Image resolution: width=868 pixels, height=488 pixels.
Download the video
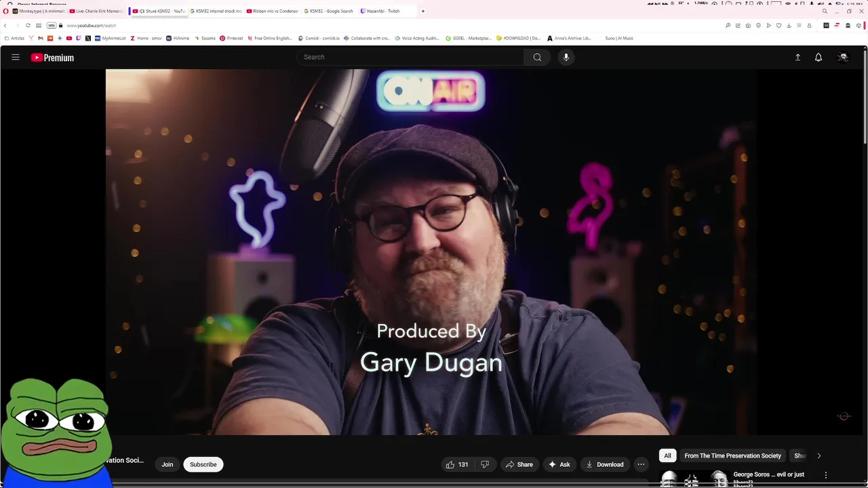pyautogui.click(x=605, y=464)
